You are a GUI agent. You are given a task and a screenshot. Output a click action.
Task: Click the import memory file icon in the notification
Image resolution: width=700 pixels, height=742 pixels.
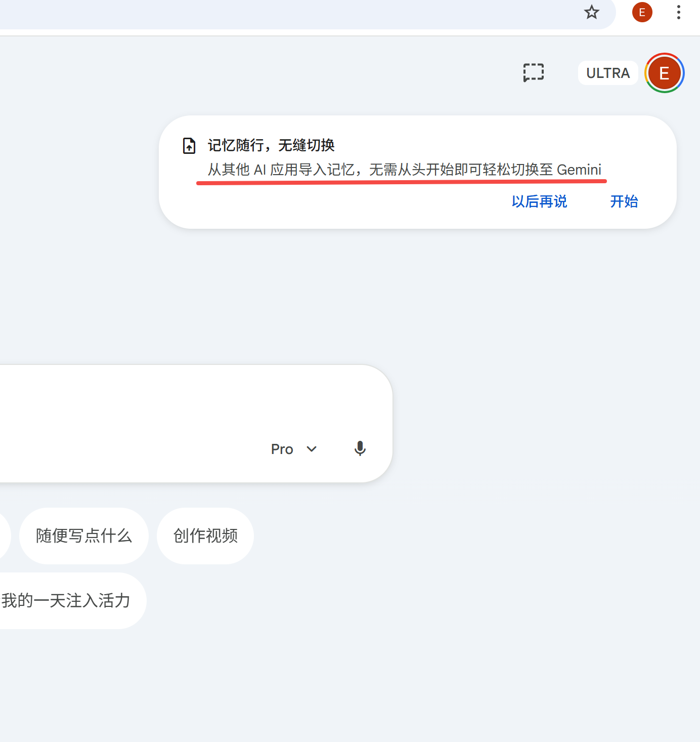click(189, 146)
